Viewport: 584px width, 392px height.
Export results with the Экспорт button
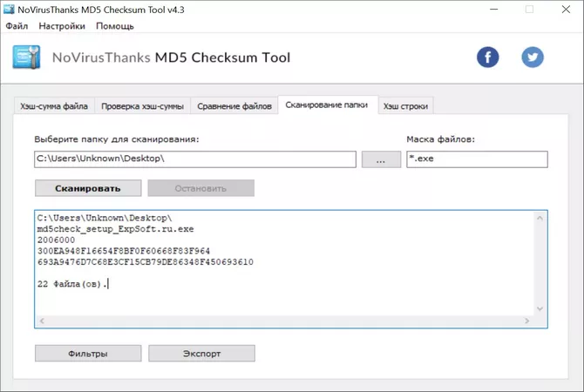coord(201,354)
